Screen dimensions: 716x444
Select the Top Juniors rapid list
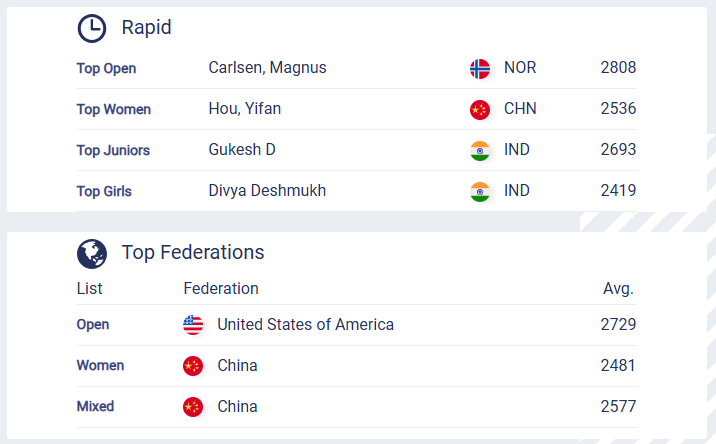[x=113, y=151]
